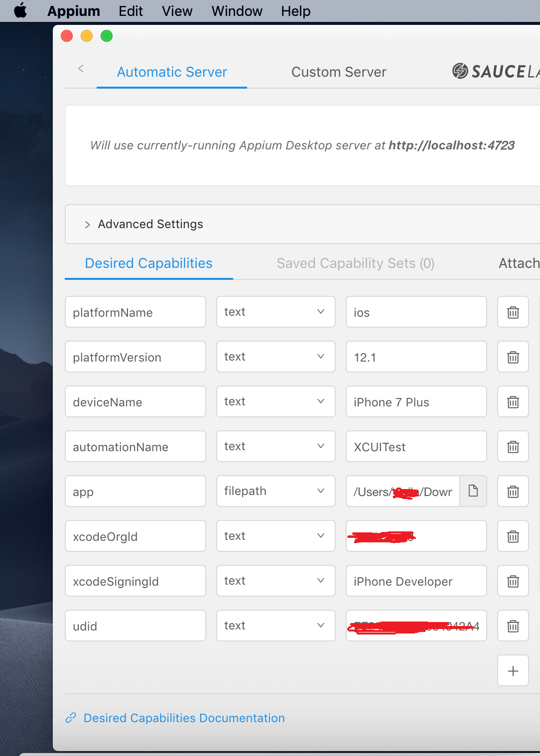Edit the iPhone Developer value field
The width and height of the screenshot is (540, 756).
click(x=416, y=581)
